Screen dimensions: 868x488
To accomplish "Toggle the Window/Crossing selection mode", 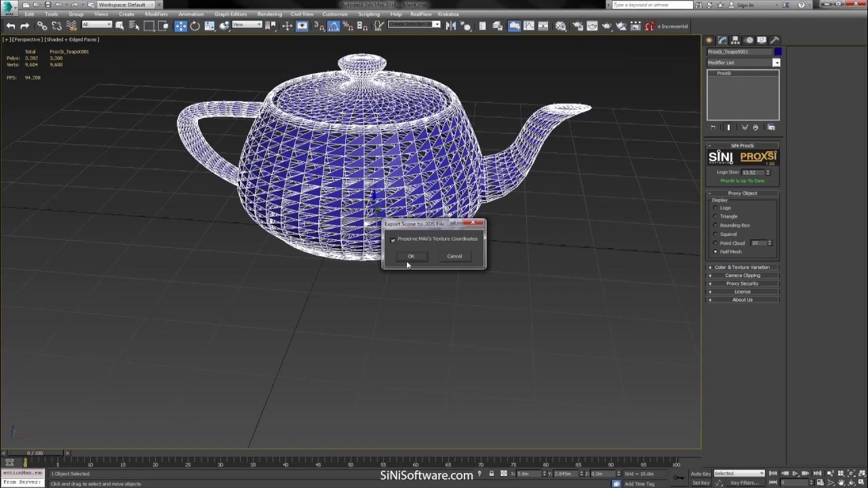I will click(163, 26).
